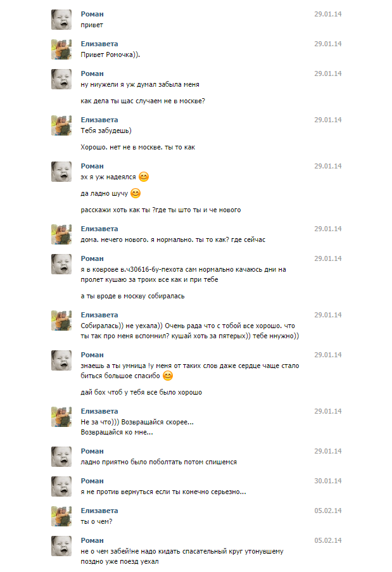This screenshot has height=572, width=392.
Task: Click Елизавета's avatar next to "Тебя забудешь)"
Action: pos(61,125)
